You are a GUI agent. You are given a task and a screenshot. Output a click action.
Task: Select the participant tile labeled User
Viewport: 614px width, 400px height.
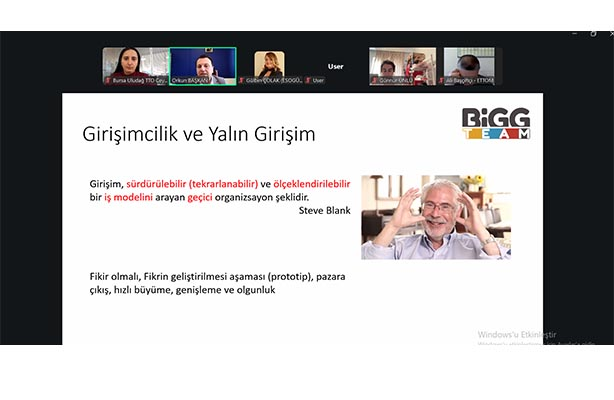(336, 66)
